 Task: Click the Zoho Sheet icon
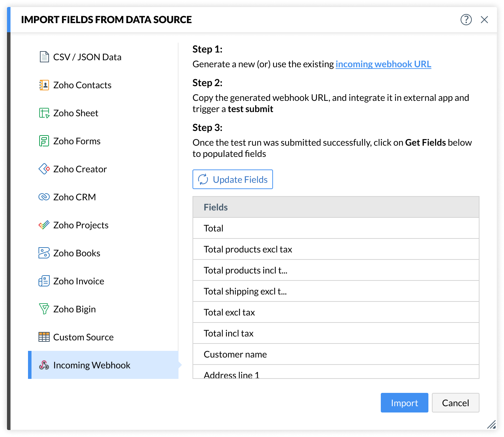(x=44, y=113)
